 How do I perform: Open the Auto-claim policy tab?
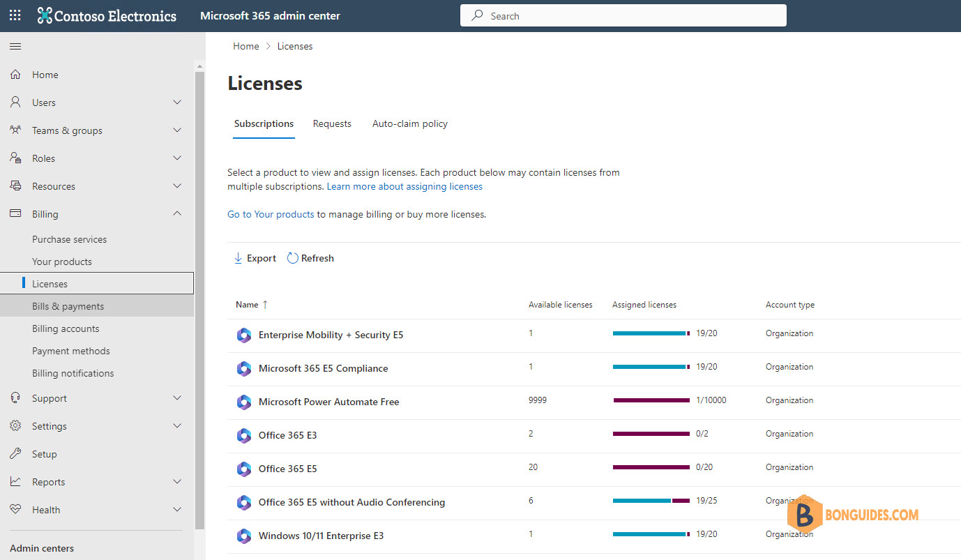[410, 124]
